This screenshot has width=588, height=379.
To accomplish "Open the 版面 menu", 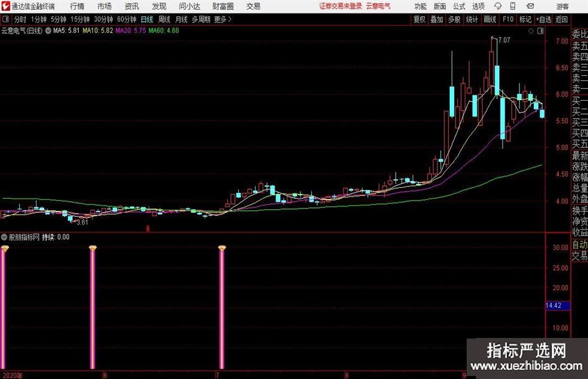I will tap(440, 6).
